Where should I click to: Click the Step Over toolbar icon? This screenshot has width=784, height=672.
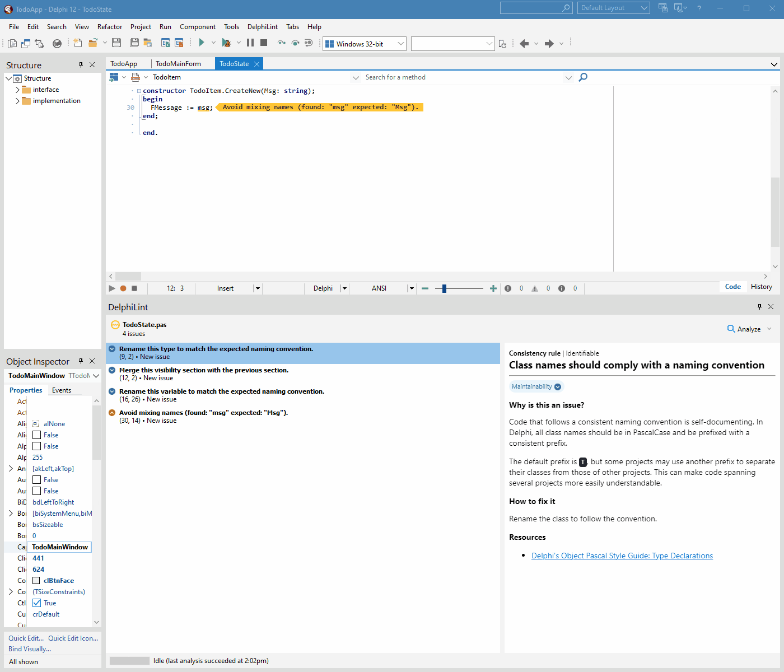tap(295, 43)
